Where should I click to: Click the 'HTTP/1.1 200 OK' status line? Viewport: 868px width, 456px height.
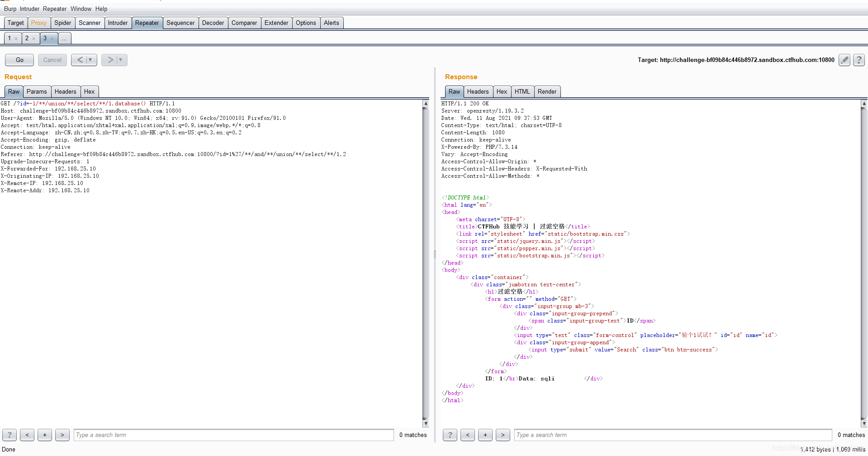pos(465,104)
